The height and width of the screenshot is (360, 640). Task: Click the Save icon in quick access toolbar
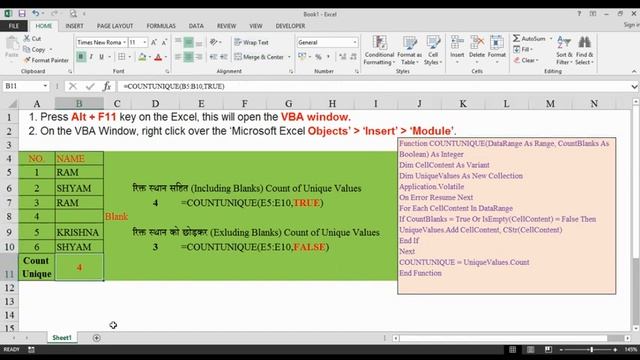[x=22, y=13]
